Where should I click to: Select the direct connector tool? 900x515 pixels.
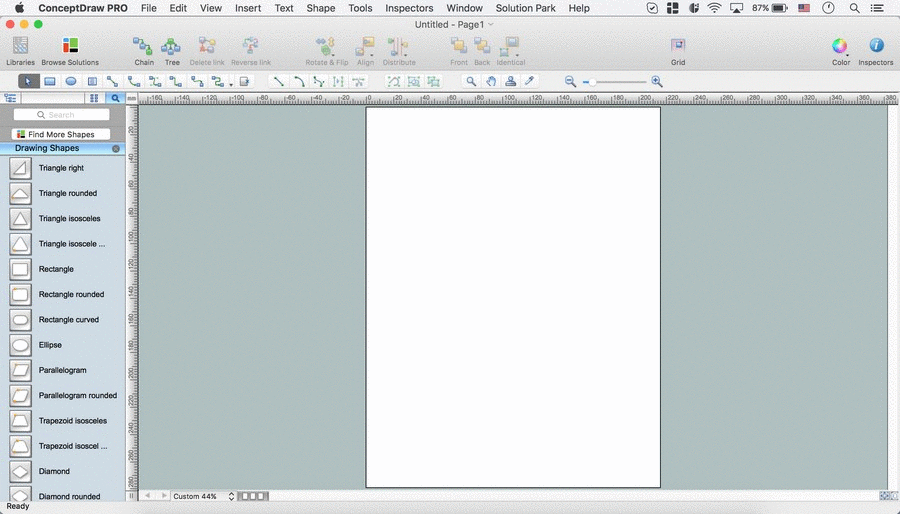112,82
